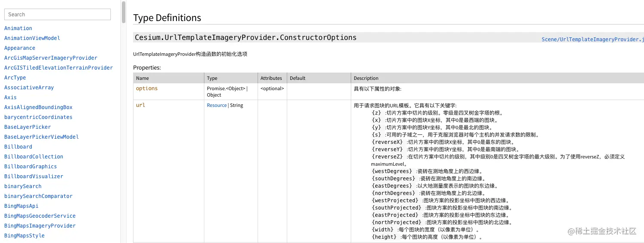Click the Type Definitions heading
Viewport: 644px width, 243px height.
[x=167, y=18]
